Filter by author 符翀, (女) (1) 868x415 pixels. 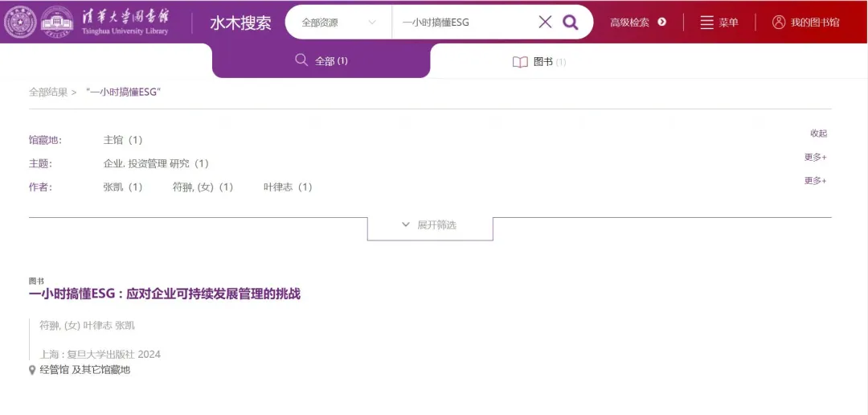(x=203, y=187)
